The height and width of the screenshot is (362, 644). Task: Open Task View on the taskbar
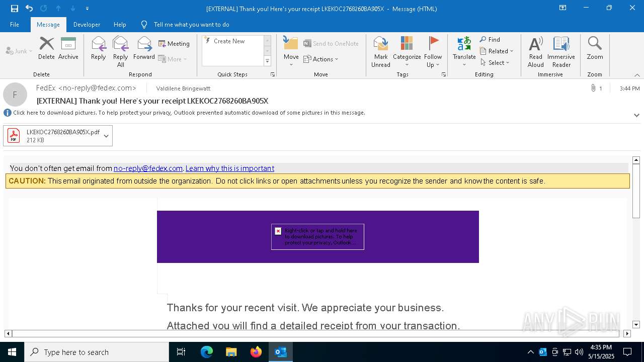pos(181,352)
